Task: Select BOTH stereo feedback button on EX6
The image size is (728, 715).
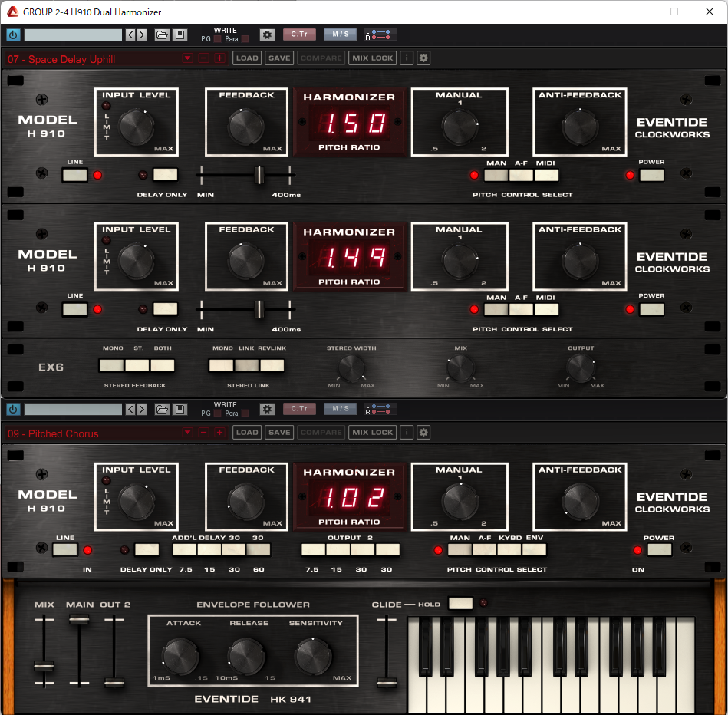Action: [163, 365]
